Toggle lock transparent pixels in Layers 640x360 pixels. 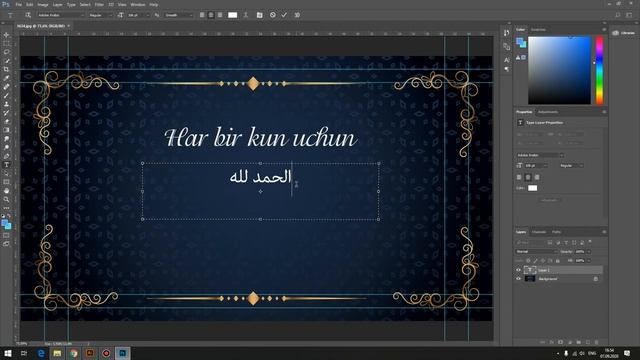tap(528, 261)
